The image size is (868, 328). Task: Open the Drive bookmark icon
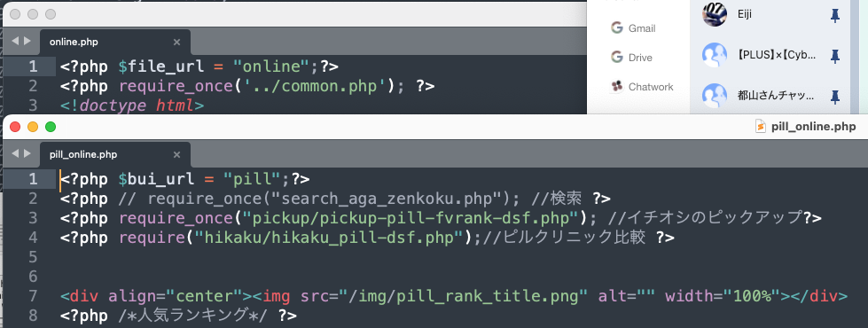(617, 57)
